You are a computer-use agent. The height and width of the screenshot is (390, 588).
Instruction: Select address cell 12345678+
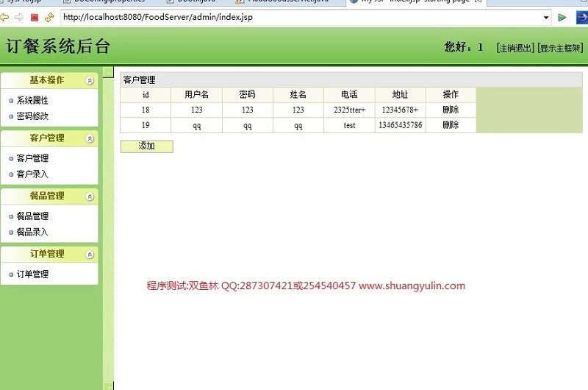coord(400,110)
